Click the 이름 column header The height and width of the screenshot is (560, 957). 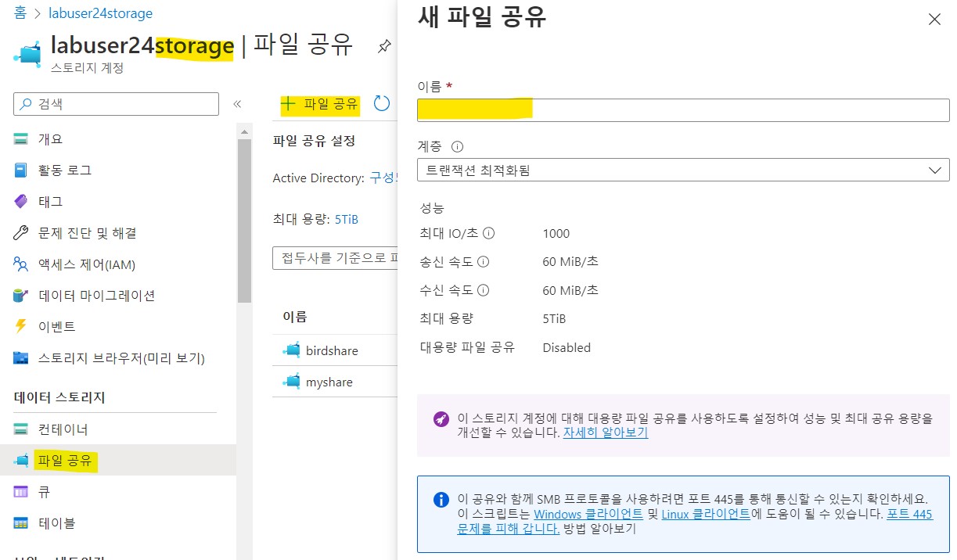tap(295, 316)
